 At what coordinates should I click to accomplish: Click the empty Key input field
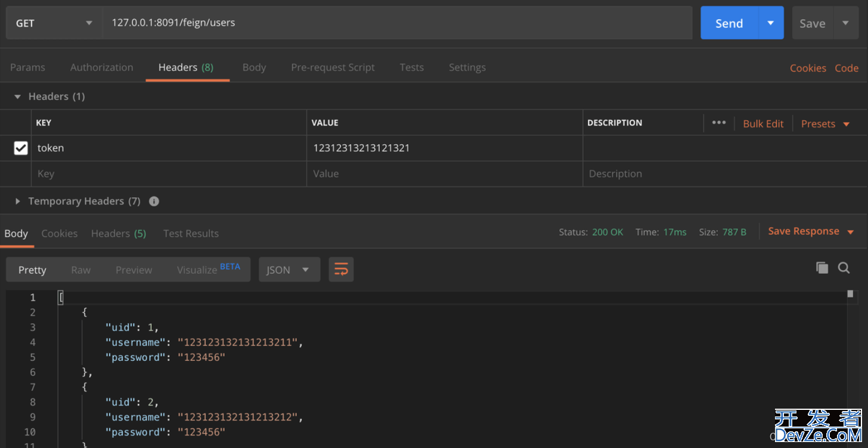[x=169, y=174]
